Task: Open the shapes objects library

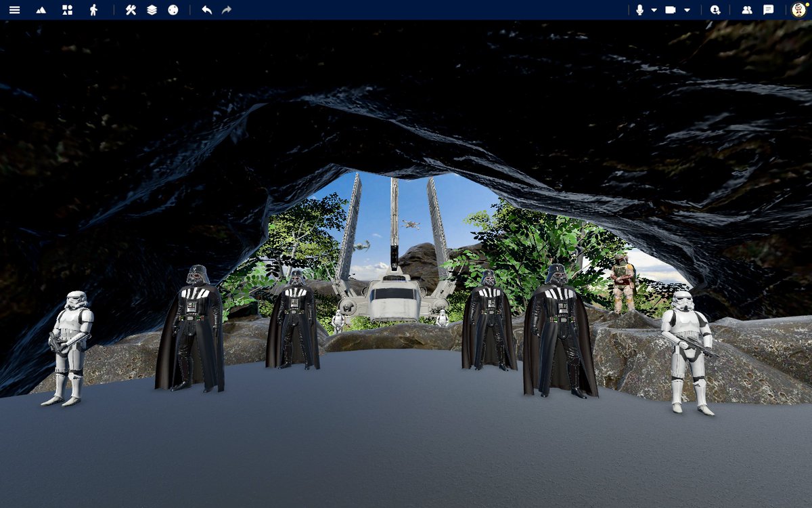Action: (67, 10)
